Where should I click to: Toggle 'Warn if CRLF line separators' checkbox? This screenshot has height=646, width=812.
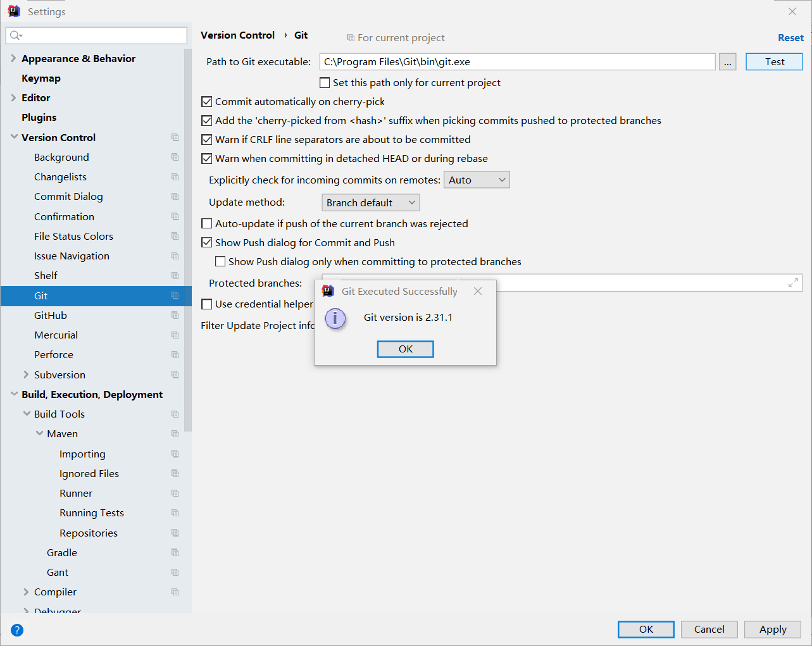coord(207,139)
